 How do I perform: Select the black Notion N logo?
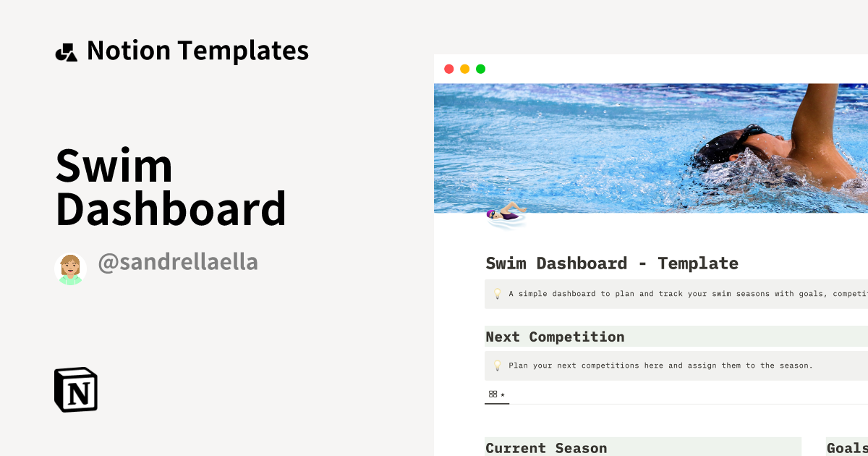pos(75,389)
